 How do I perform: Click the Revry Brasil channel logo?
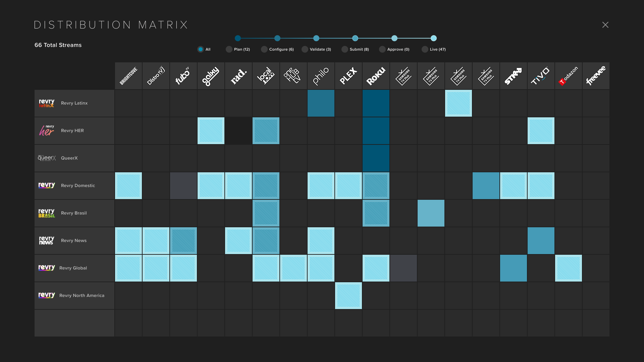[47, 213]
